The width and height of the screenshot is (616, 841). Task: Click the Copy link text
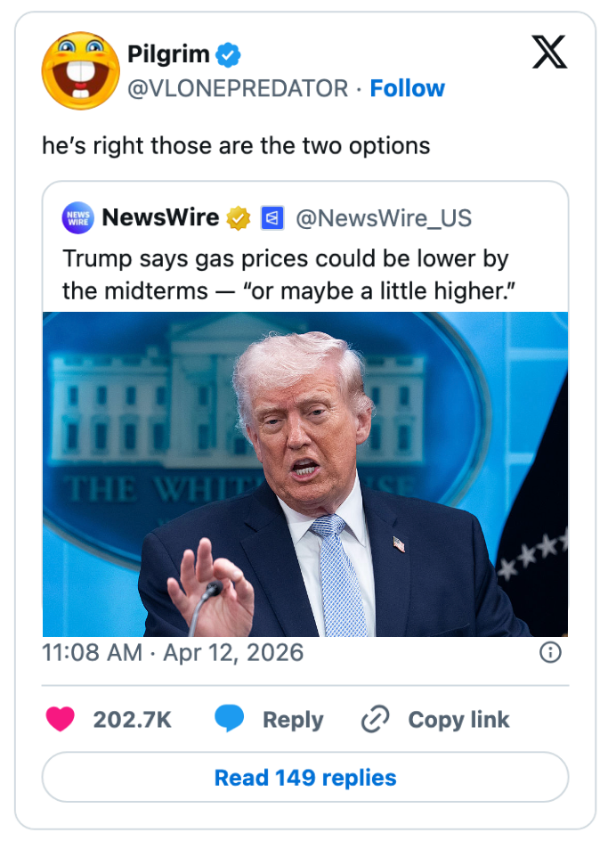coord(458,720)
